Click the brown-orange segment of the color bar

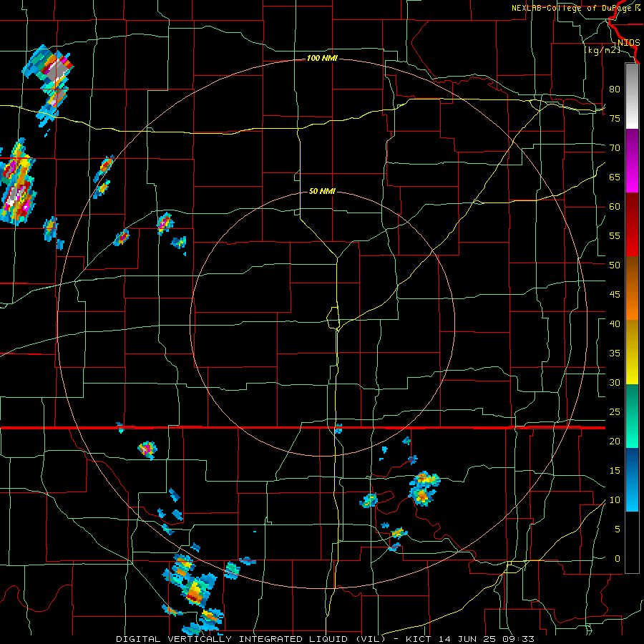tap(632, 288)
